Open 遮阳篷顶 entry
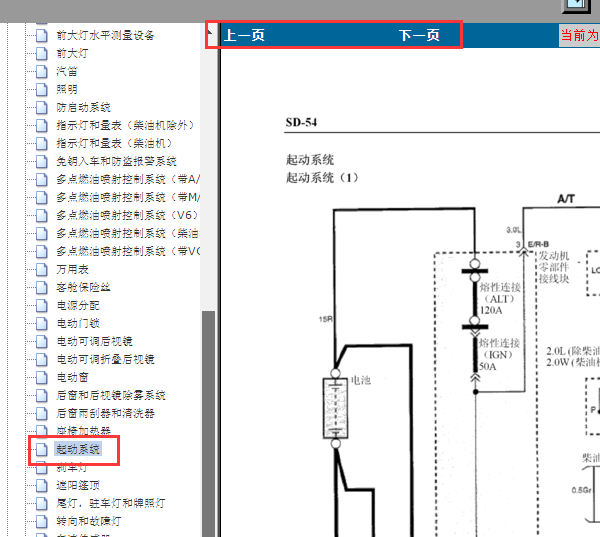The image size is (600, 537). coord(78,485)
